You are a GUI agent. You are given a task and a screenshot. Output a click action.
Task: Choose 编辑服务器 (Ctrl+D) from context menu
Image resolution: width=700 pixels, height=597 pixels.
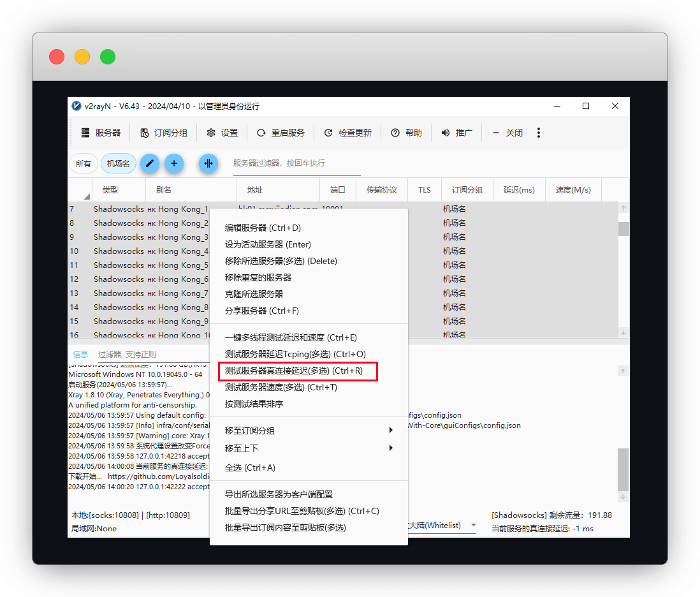click(263, 228)
